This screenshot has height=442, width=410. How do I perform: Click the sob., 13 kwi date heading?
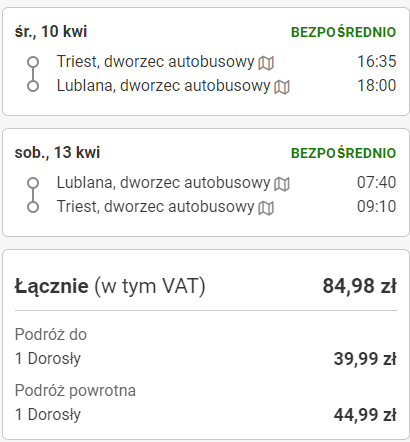pyautogui.click(x=57, y=153)
